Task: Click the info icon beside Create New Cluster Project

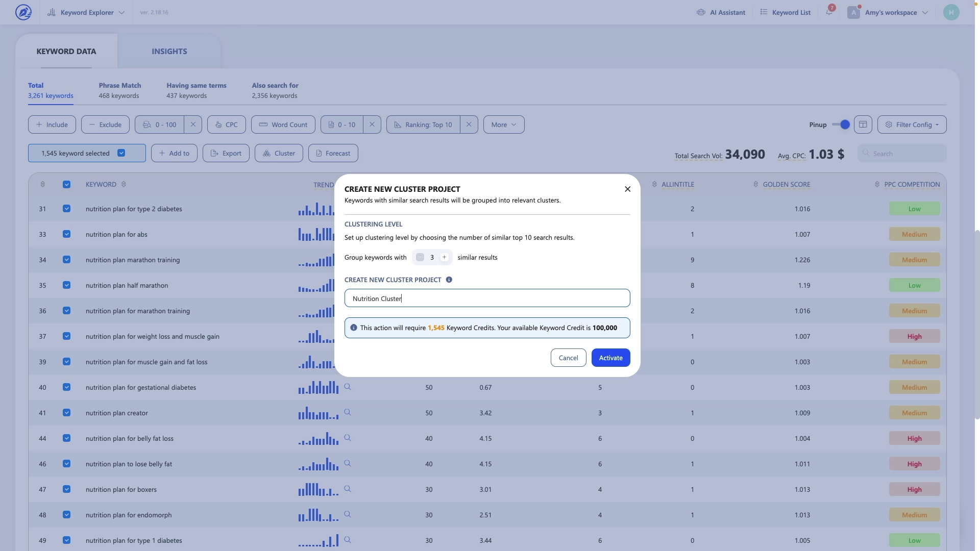Action: pyautogui.click(x=449, y=280)
